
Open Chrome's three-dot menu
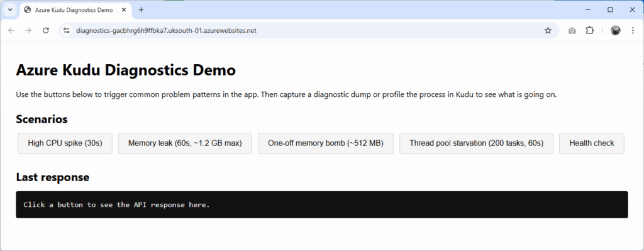pyautogui.click(x=633, y=30)
